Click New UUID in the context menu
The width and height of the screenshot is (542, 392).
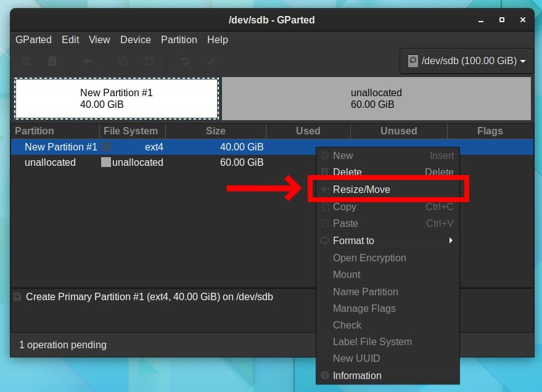pyautogui.click(x=388, y=358)
